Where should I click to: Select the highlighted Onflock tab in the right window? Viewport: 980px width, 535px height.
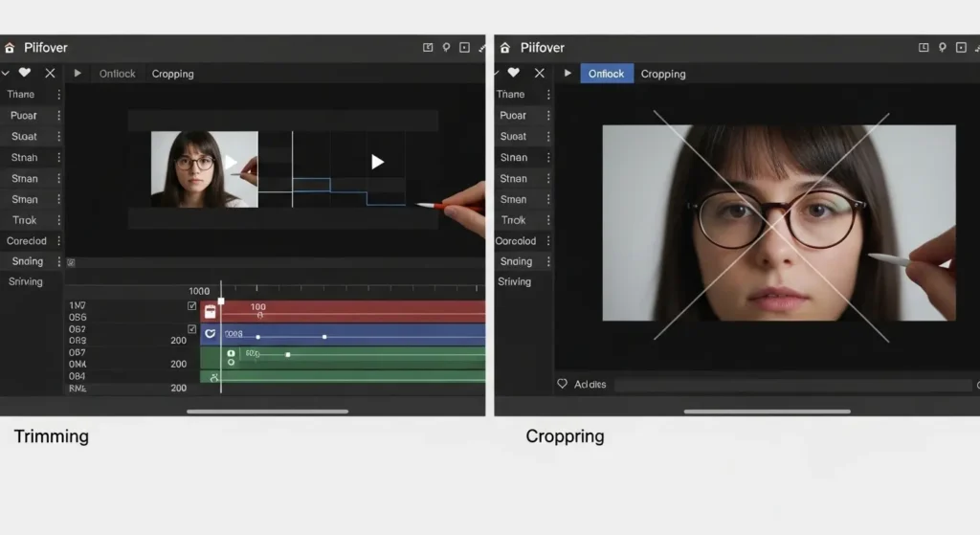click(606, 74)
